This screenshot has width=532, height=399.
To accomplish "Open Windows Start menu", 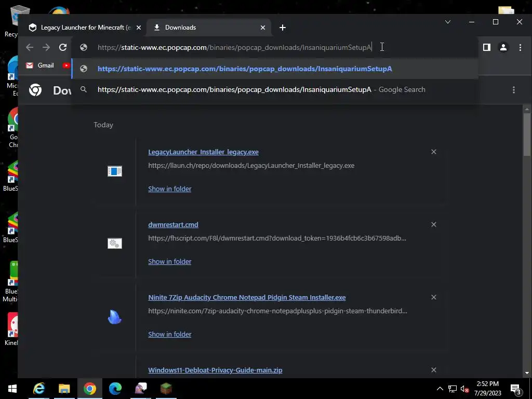I will (x=12, y=389).
